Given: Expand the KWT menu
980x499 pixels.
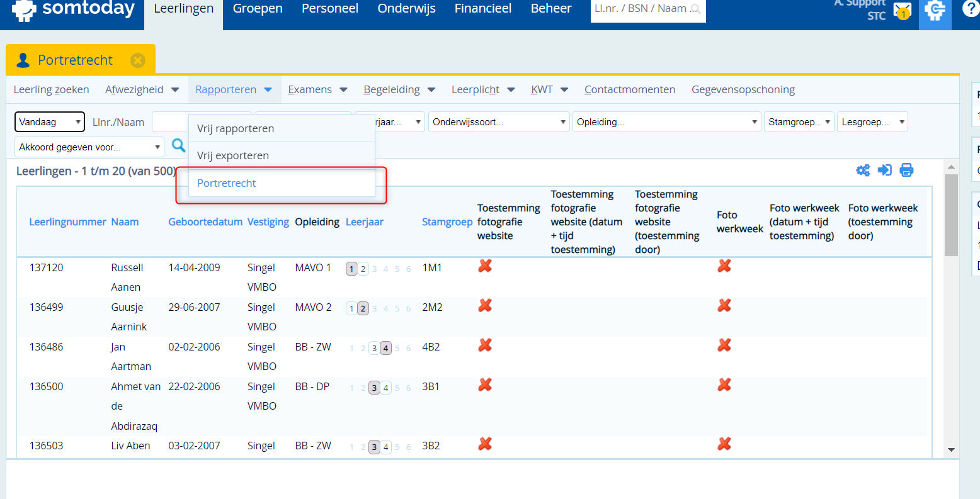Looking at the screenshot, I should tap(549, 90).
